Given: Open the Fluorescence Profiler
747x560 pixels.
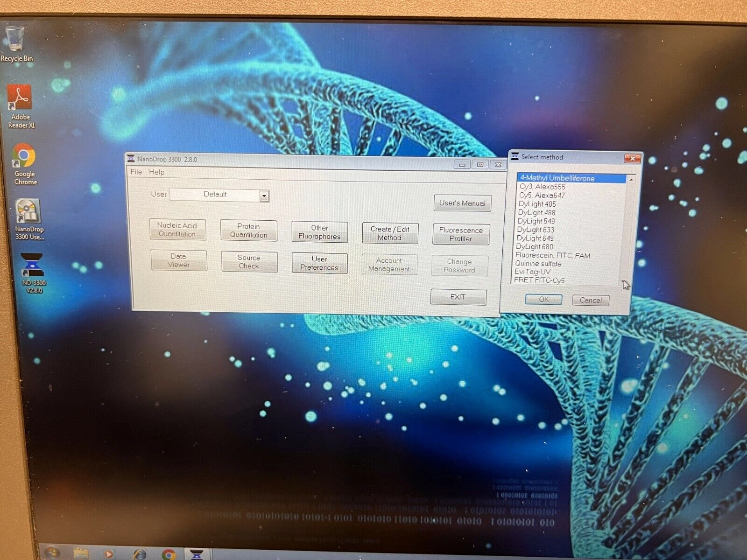Looking at the screenshot, I should (461, 234).
